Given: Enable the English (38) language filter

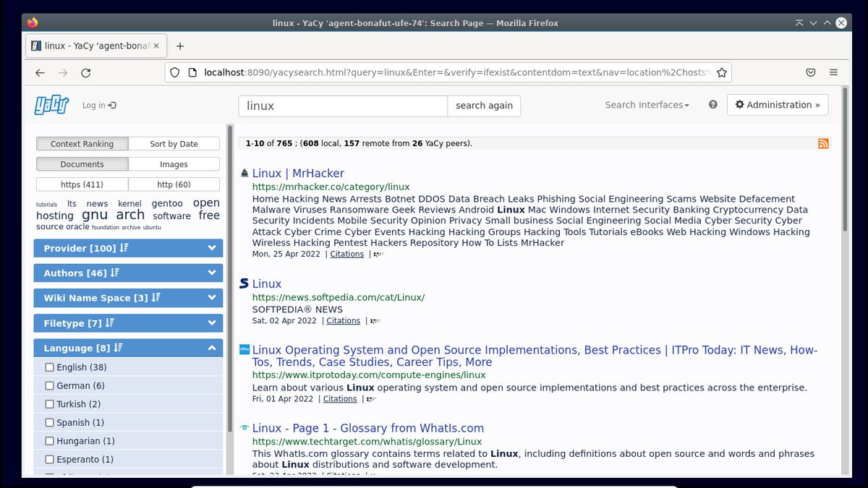Looking at the screenshot, I should [x=49, y=367].
